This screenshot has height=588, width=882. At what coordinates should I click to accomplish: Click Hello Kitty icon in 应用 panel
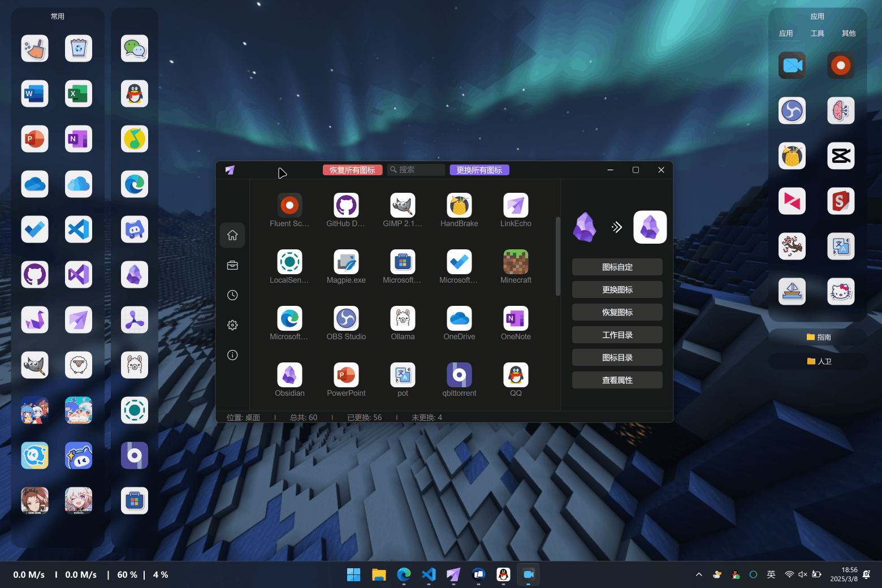841,292
